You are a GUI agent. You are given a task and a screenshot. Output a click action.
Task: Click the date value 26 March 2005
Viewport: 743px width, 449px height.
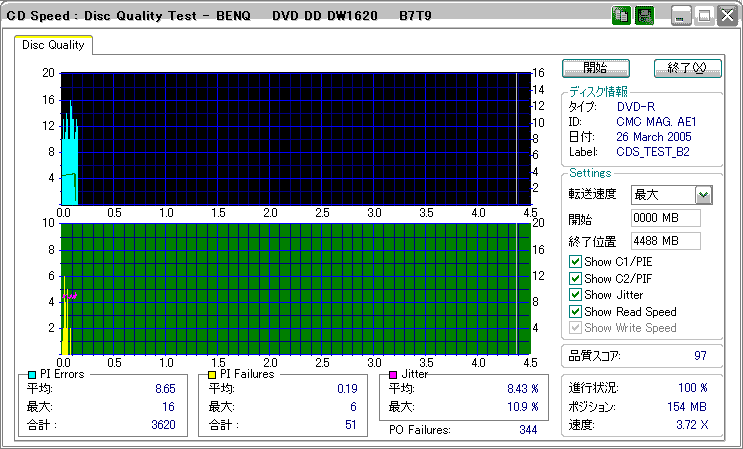click(x=653, y=137)
